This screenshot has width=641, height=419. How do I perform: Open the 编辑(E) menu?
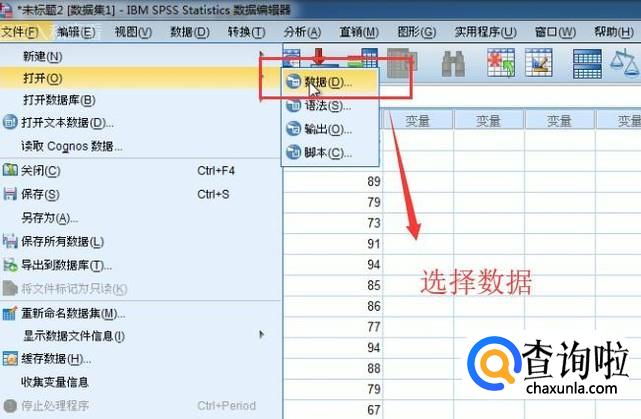[76, 32]
